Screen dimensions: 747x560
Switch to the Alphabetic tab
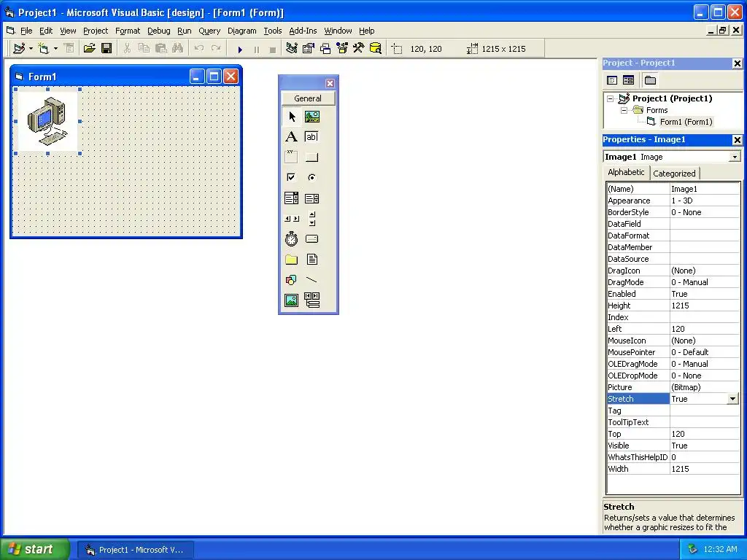pyautogui.click(x=626, y=172)
